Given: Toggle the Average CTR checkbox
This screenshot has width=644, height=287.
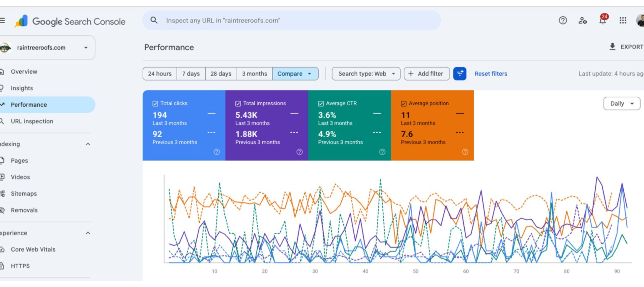Looking at the screenshot, I should tap(321, 104).
